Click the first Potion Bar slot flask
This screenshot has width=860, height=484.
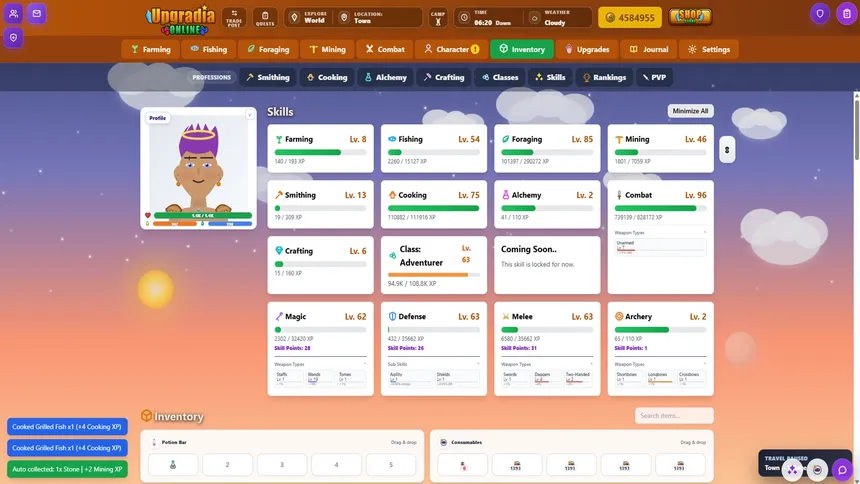[x=173, y=465]
